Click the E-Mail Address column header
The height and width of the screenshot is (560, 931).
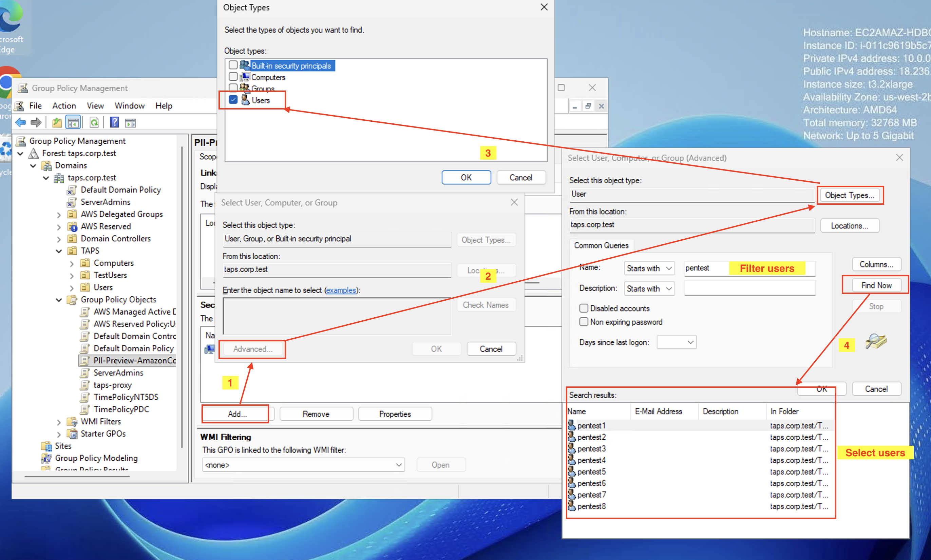tap(664, 411)
